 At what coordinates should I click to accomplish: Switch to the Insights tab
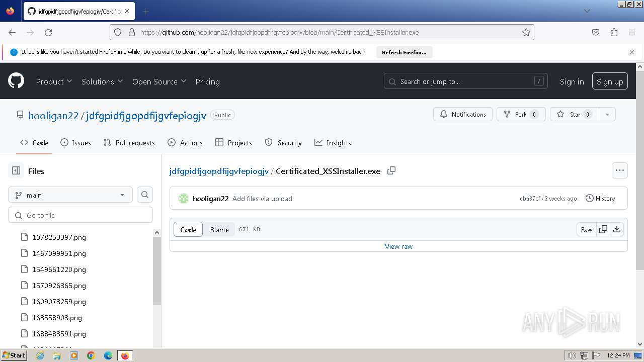tap(333, 143)
